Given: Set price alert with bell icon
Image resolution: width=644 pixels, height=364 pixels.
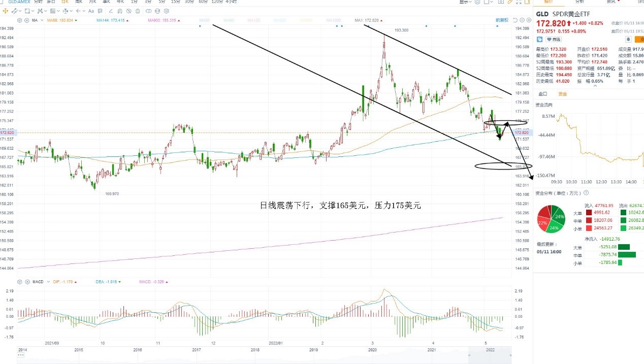Looking at the screenshot, I should (628, 39).
